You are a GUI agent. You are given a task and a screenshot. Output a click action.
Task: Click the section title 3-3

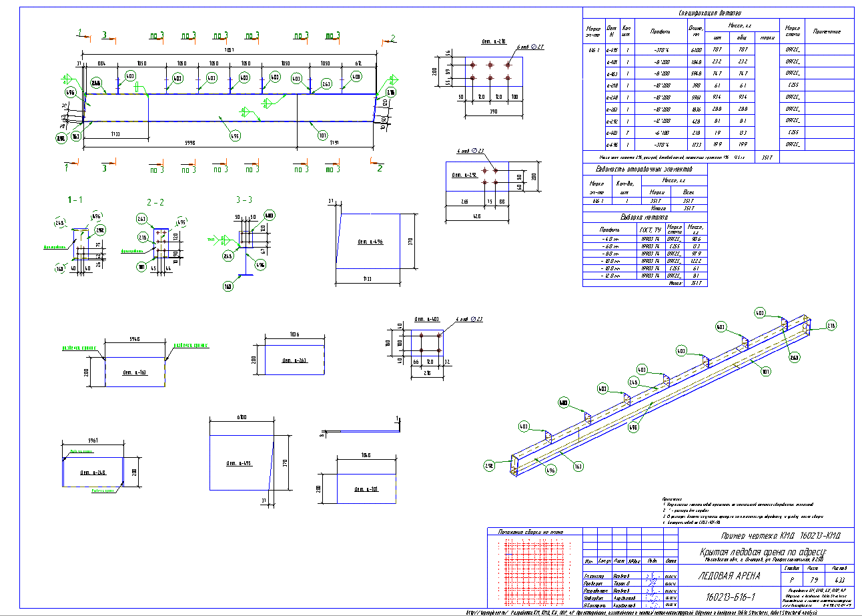[244, 200]
